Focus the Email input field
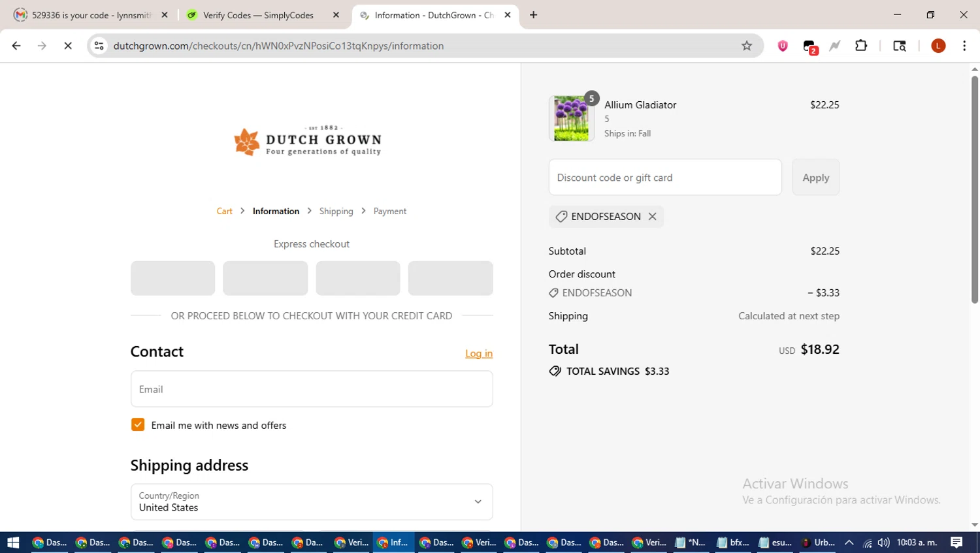The image size is (980, 553). tap(312, 389)
